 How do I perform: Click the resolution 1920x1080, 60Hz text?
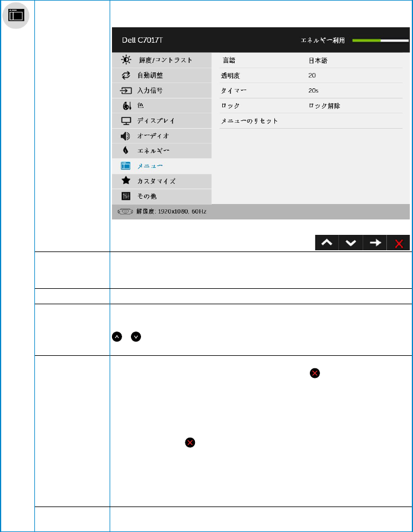click(x=182, y=211)
